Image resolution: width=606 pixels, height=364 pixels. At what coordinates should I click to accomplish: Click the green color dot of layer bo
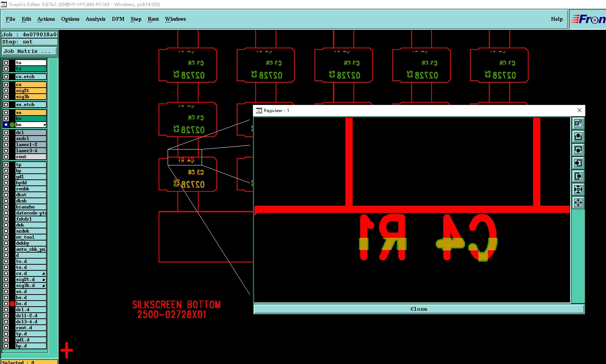pyautogui.click(x=12, y=125)
